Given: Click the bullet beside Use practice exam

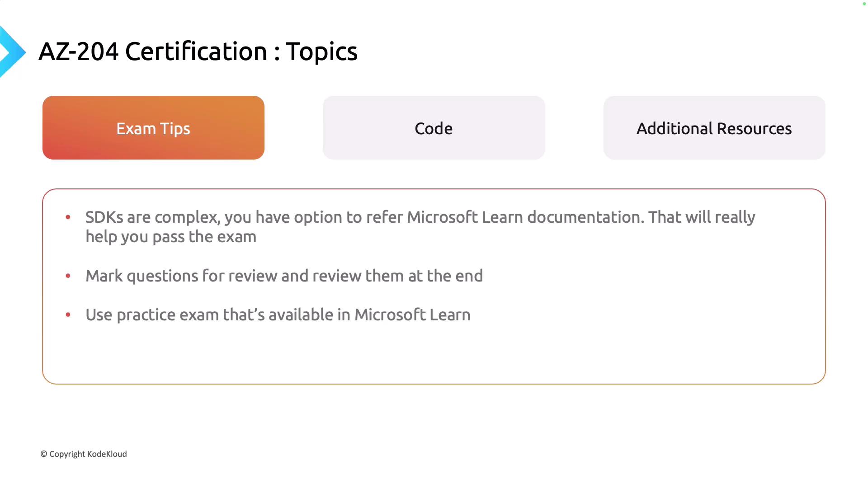Looking at the screenshot, I should [68, 314].
